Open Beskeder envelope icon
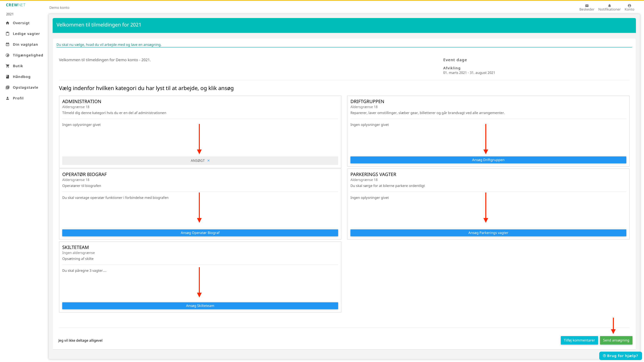Viewport: 644px width, 362px height. tap(587, 6)
